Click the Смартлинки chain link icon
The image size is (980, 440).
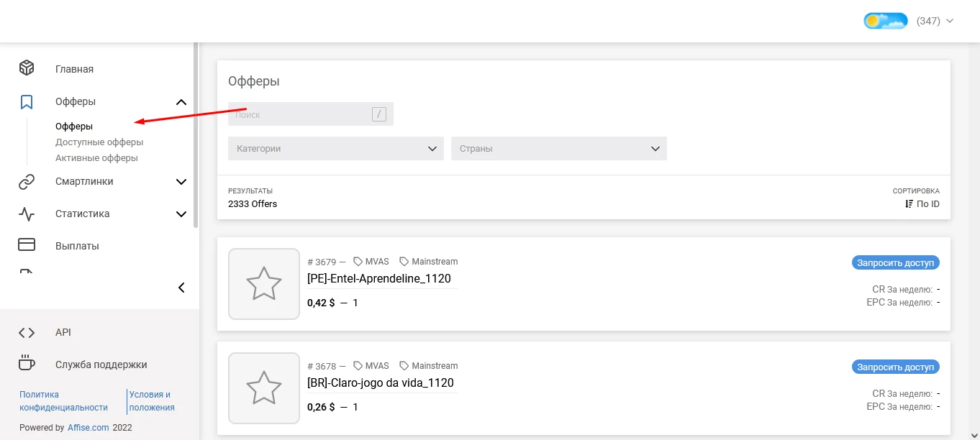coord(27,181)
